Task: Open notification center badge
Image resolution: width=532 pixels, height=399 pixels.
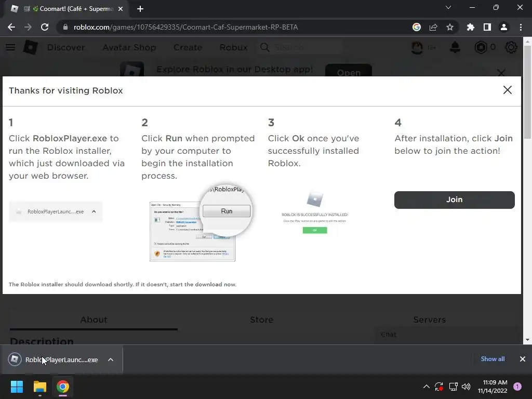Action: (517, 386)
